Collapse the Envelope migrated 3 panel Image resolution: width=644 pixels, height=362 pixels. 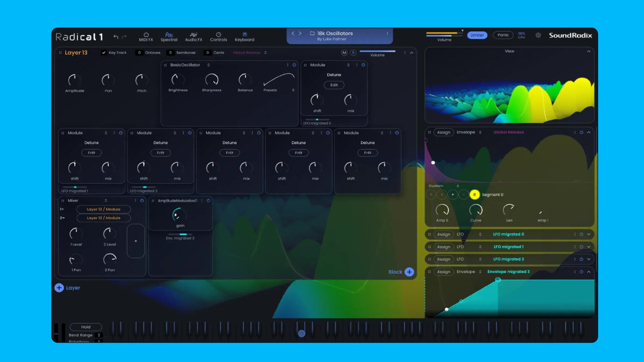588,271
